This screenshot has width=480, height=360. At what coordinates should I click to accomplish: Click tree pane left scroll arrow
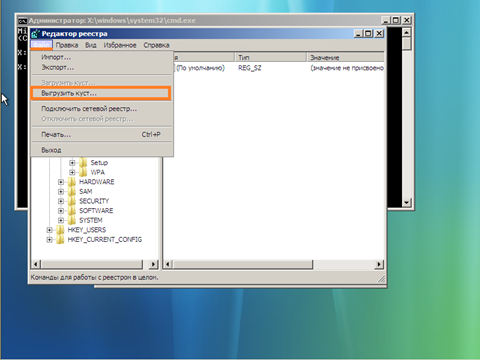tap(36, 264)
